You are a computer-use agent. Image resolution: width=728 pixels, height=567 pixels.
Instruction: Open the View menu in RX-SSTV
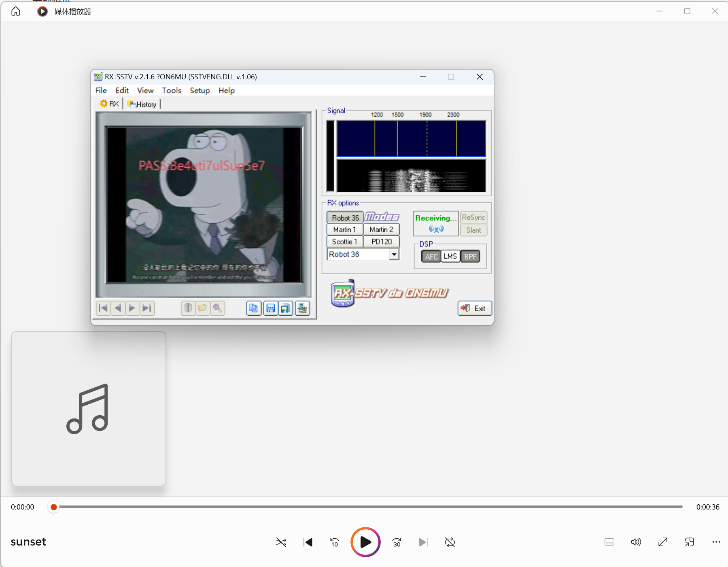[145, 91]
